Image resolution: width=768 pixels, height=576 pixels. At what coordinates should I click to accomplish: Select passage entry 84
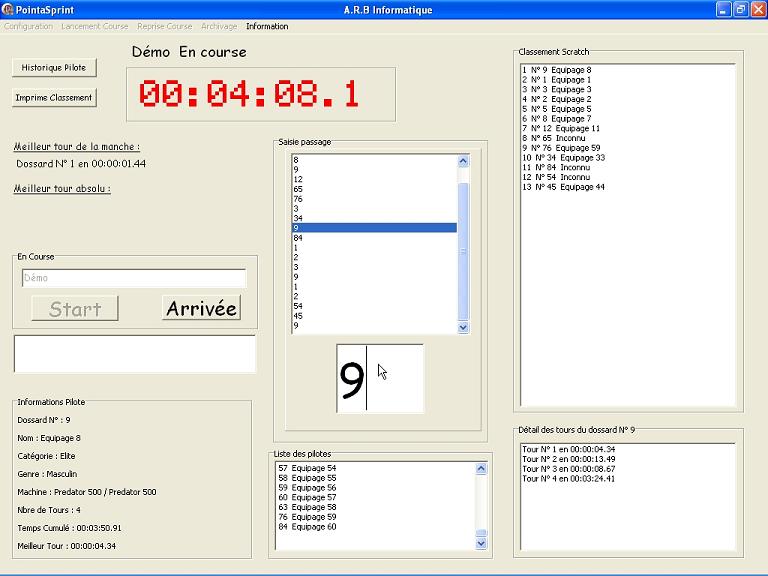(x=374, y=238)
